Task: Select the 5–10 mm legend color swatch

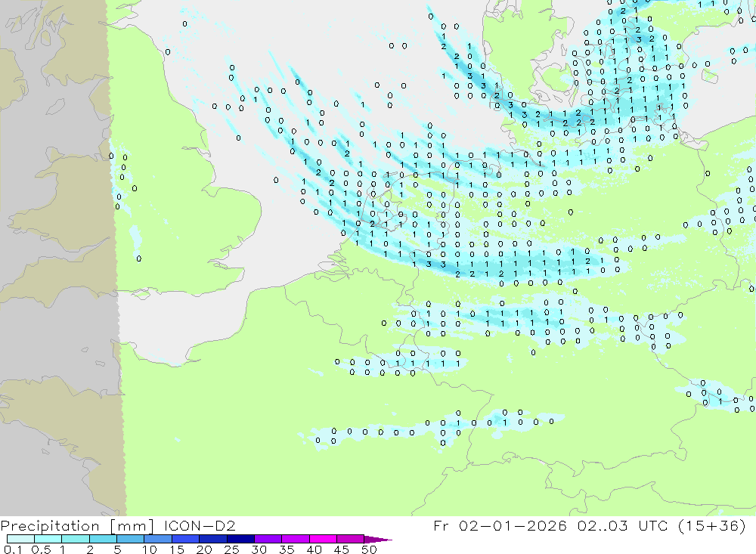Action: point(131,539)
